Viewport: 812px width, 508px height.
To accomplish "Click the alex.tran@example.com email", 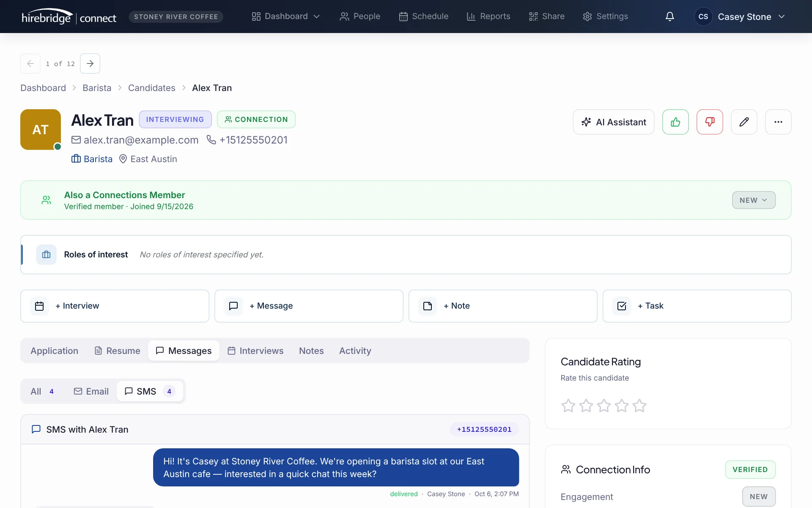I will [x=141, y=140].
